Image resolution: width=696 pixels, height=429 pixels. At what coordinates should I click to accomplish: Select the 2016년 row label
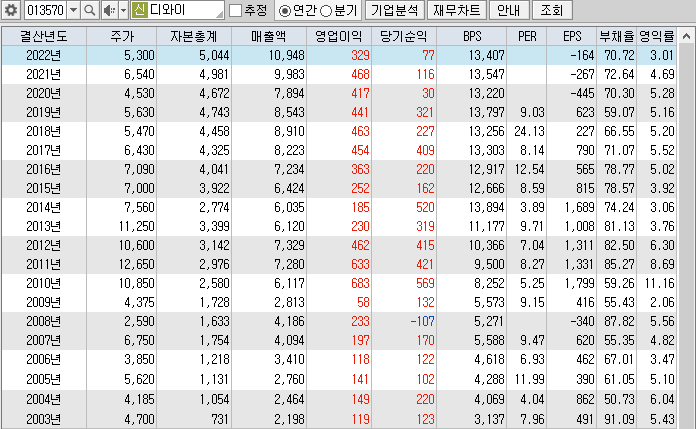pyautogui.click(x=44, y=169)
